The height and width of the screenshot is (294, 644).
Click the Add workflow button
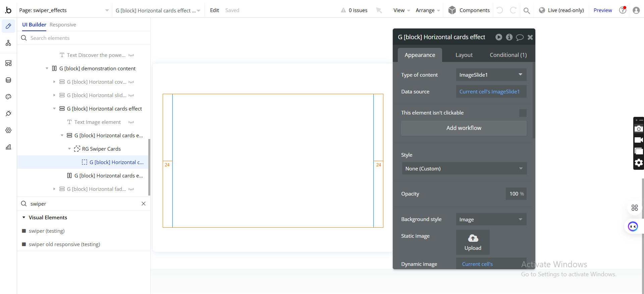click(x=464, y=128)
